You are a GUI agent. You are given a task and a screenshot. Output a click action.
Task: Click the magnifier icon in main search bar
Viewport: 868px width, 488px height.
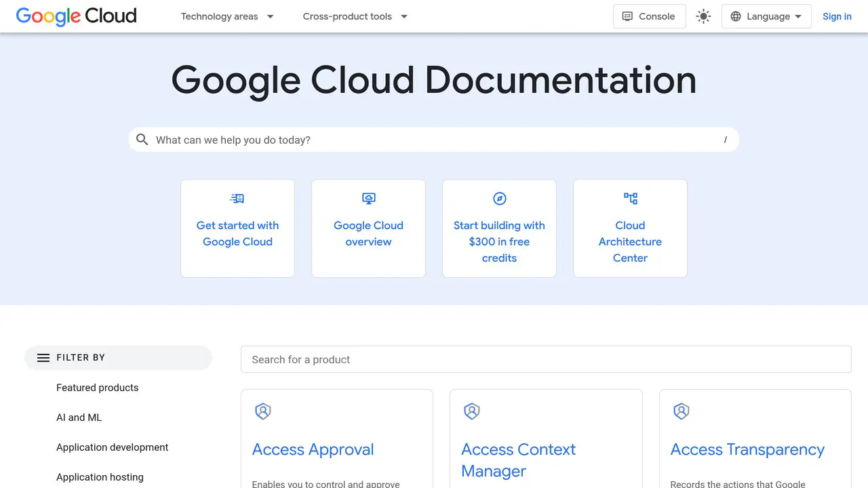(x=142, y=140)
